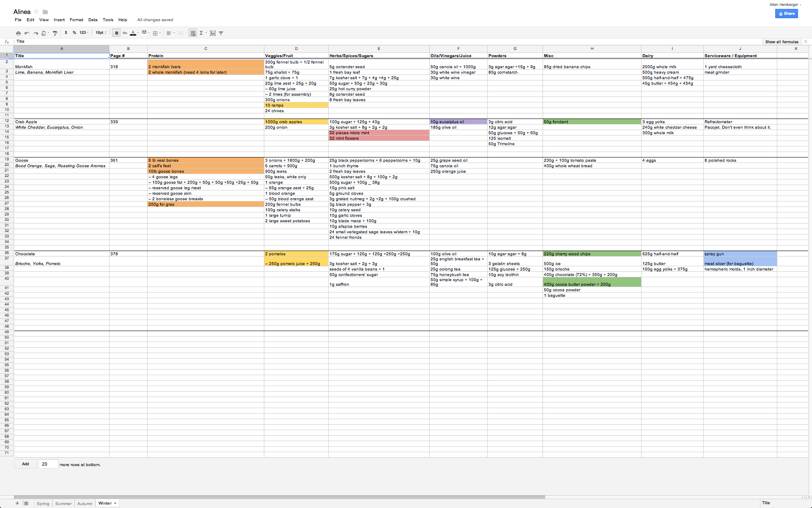
Task: Switch to the Spring sheet tab
Action: [43, 503]
